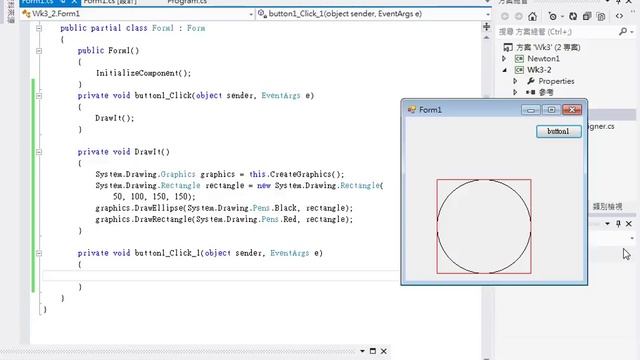640x360 pixels.
Task: Expand the Properties folder node
Action: click(516, 81)
